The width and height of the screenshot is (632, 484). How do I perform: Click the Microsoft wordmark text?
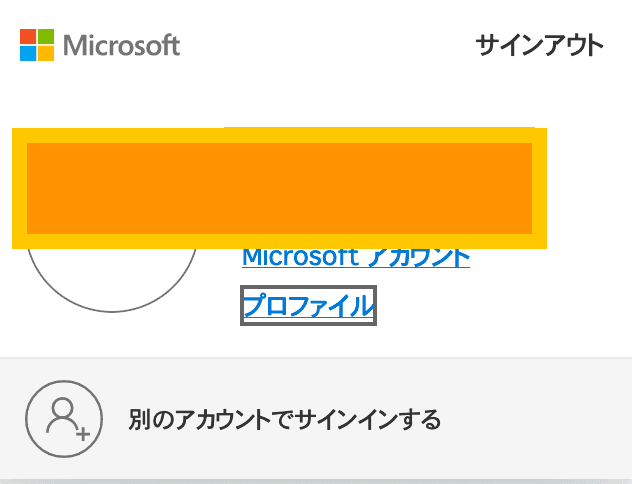click(x=121, y=45)
